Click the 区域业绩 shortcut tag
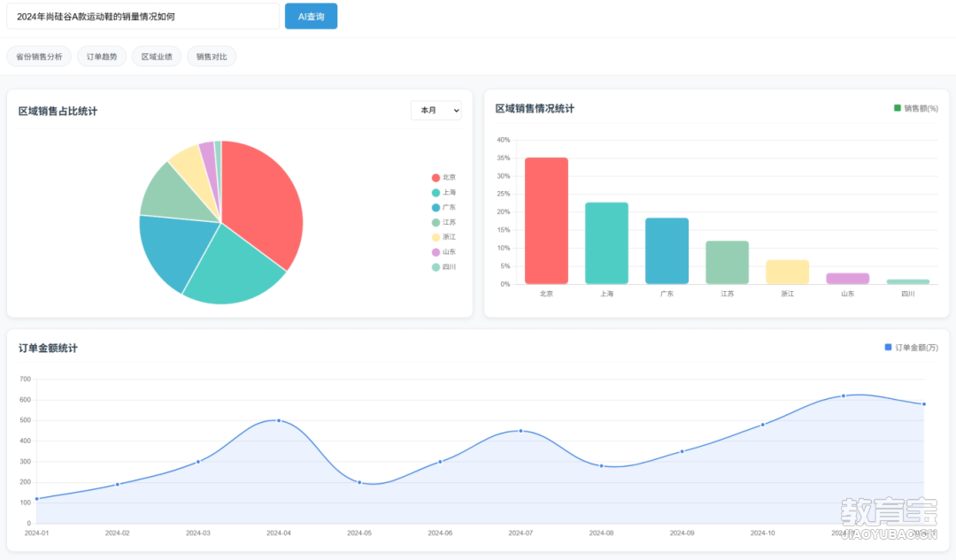 point(156,55)
